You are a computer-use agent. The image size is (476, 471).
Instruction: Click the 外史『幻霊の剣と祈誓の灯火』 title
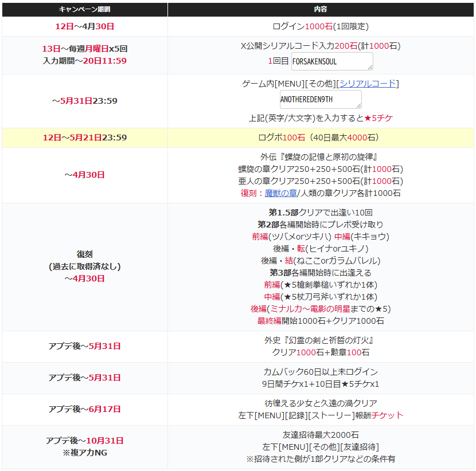click(x=321, y=340)
